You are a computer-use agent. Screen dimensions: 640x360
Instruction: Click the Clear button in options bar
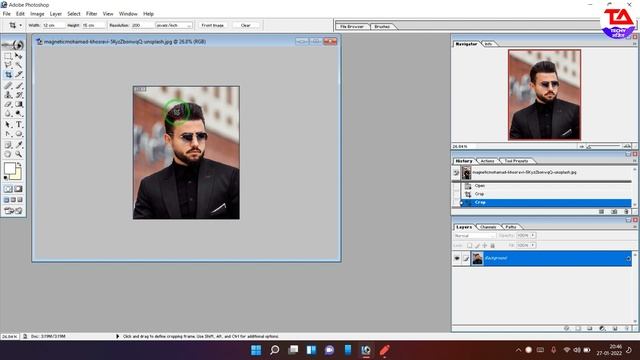pos(245,25)
